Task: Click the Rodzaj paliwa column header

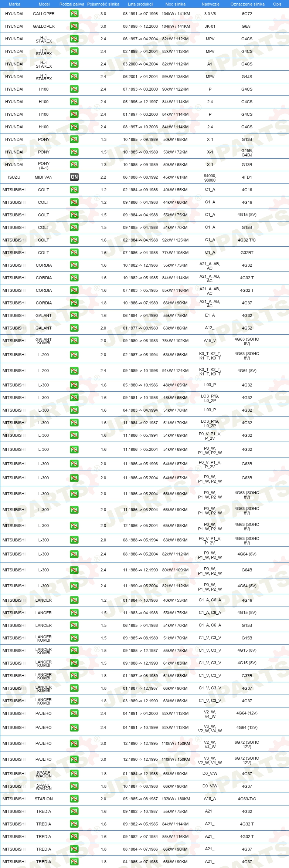Action: click(72, 4)
